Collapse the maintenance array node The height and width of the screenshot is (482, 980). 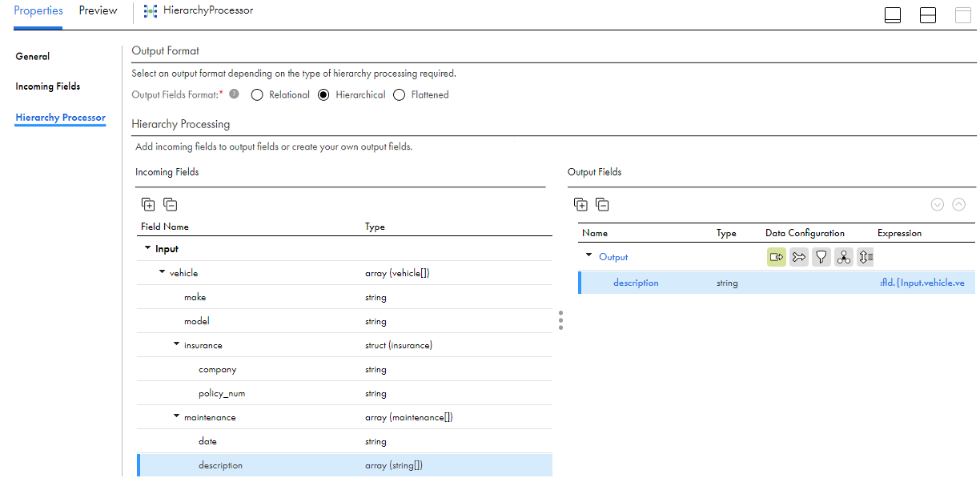click(x=176, y=417)
